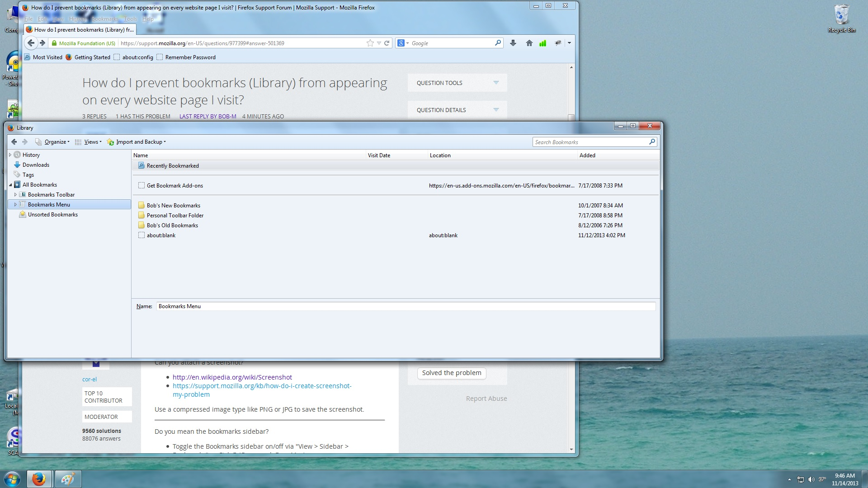
Task: Show hidden system tray icons
Action: pyautogui.click(x=789, y=479)
